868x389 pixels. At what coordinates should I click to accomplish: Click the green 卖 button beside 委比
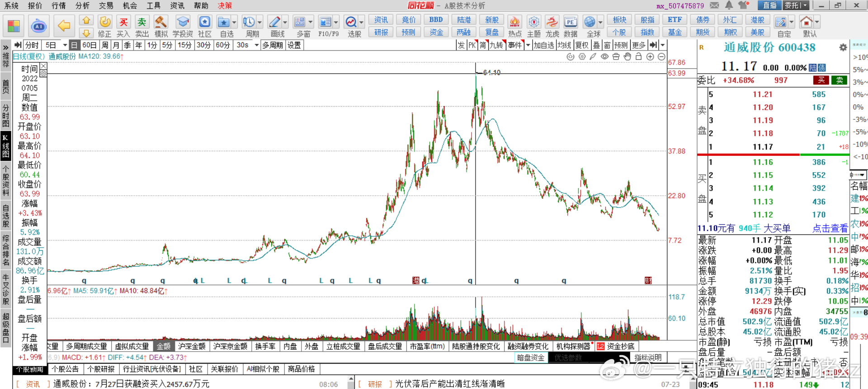840,80
